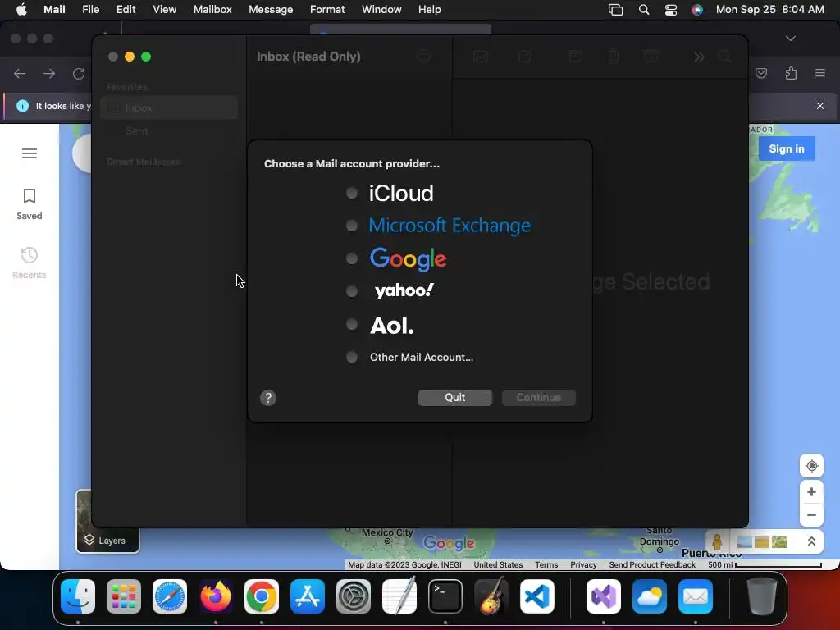The image size is (840, 630).
Task: Select the Microsoft Exchange radio button
Action: (351, 226)
